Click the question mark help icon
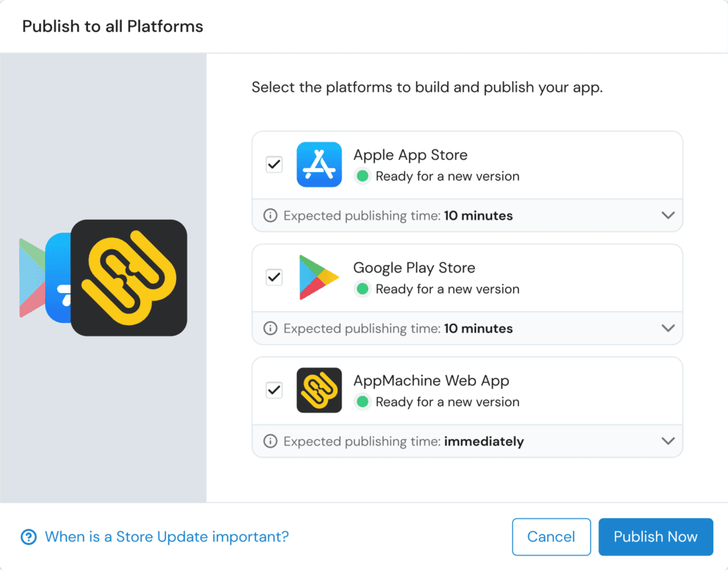The image size is (728, 570). 28,536
